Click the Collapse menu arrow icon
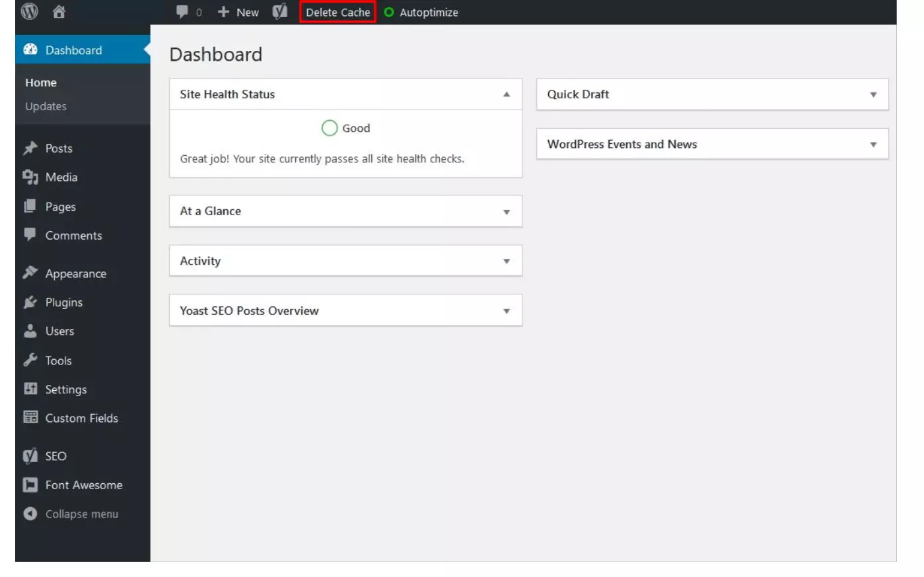Image resolution: width=924 pixels, height=577 pixels. tap(30, 514)
